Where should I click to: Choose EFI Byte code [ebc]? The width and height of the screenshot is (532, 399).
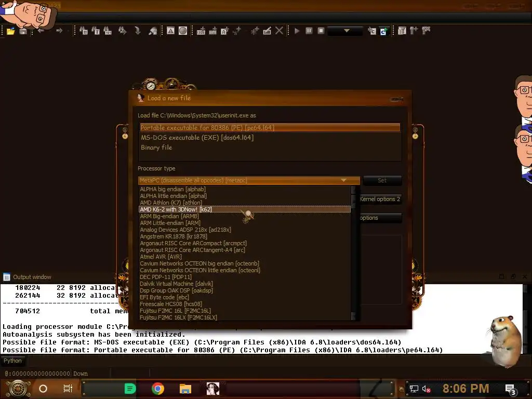[x=244, y=297]
